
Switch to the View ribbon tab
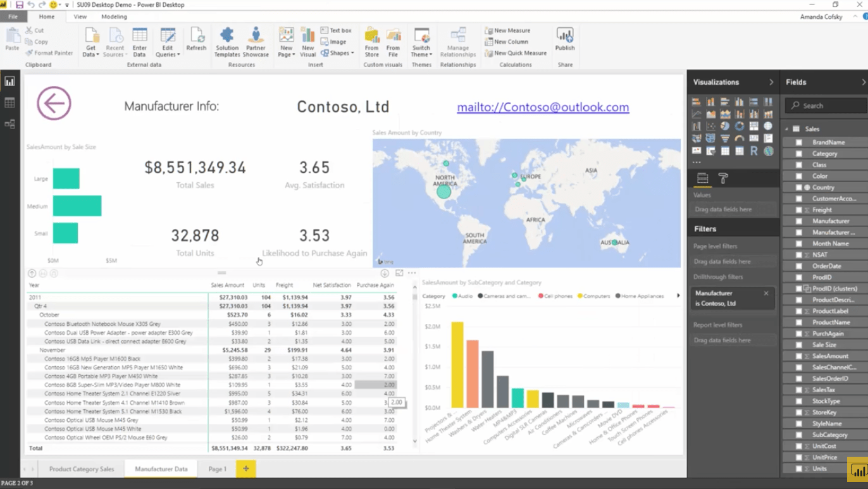click(80, 16)
